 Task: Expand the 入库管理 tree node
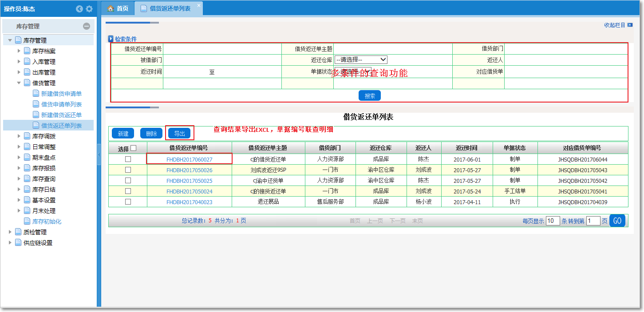tap(19, 62)
